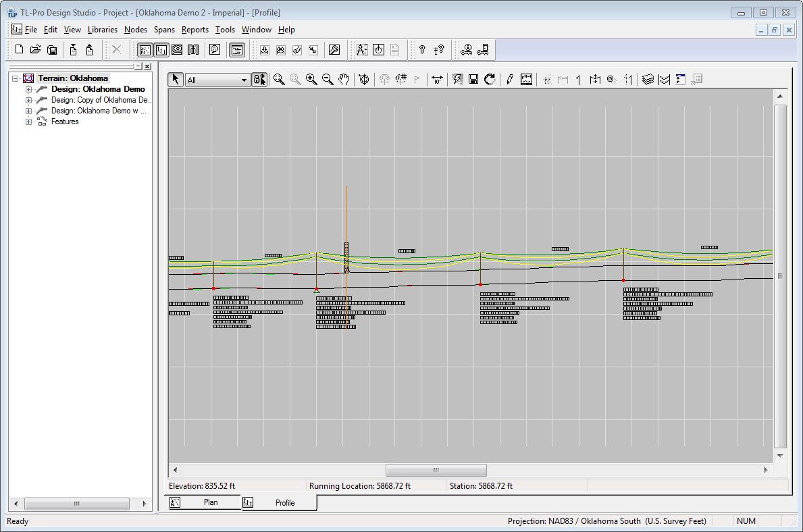The width and height of the screenshot is (803, 532).
Task: Click the Save icon in the profile toolbar
Action: click(473, 79)
